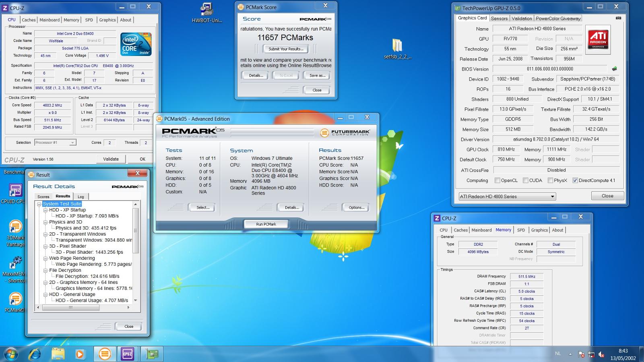The width and height of the screenshot is (644, 362).
Task: Click the Result window title bar icon
Action: pyautogui.click(x=31, y=175)
